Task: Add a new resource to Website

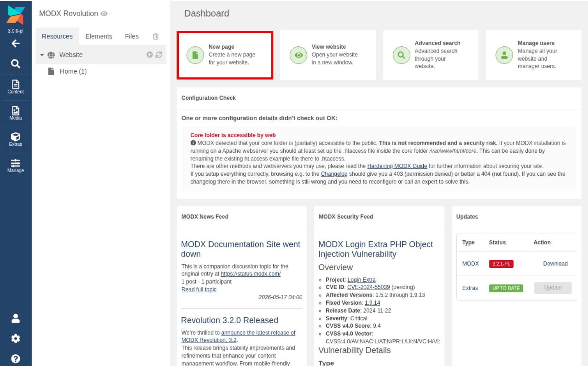Action: coord(150,55)
